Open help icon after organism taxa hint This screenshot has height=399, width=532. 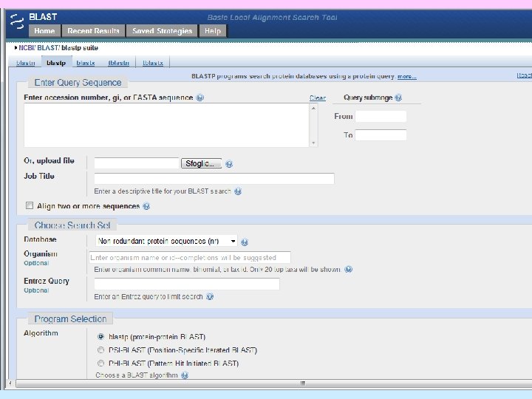pos(349,270)
